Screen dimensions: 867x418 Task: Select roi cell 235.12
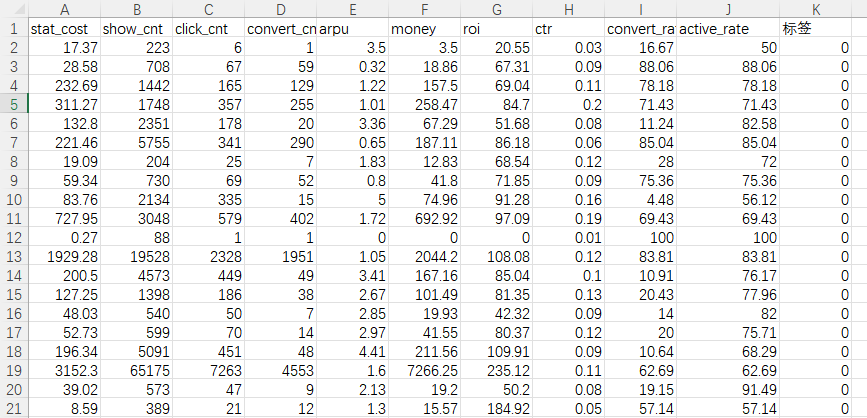pos(497,370)
